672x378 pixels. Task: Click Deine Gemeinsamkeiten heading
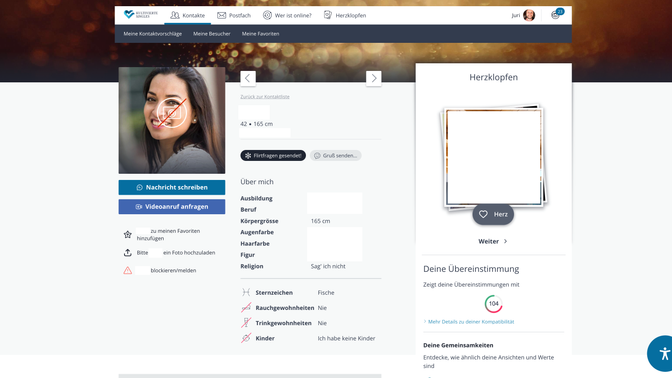click(458, 345)
